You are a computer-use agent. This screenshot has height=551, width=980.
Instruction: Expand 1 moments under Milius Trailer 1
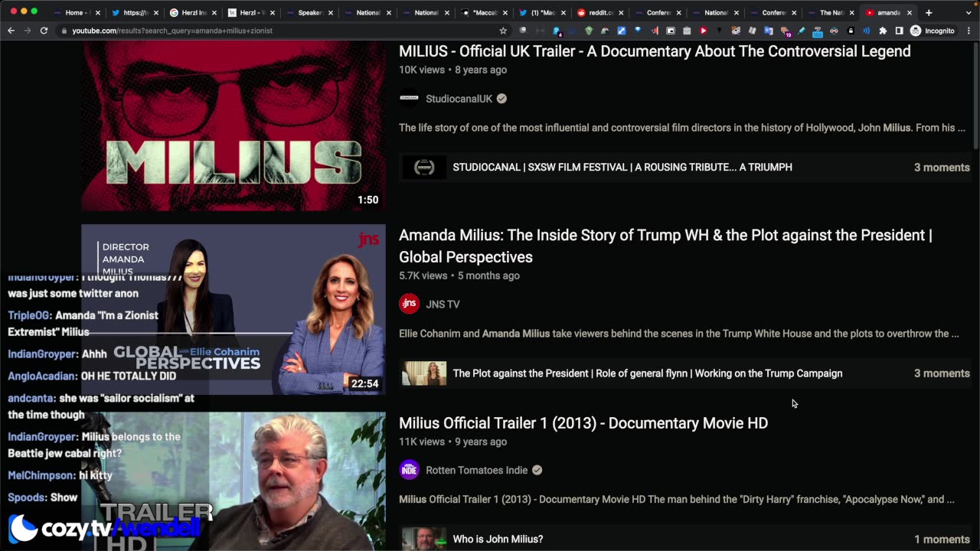tap(942, 540)
